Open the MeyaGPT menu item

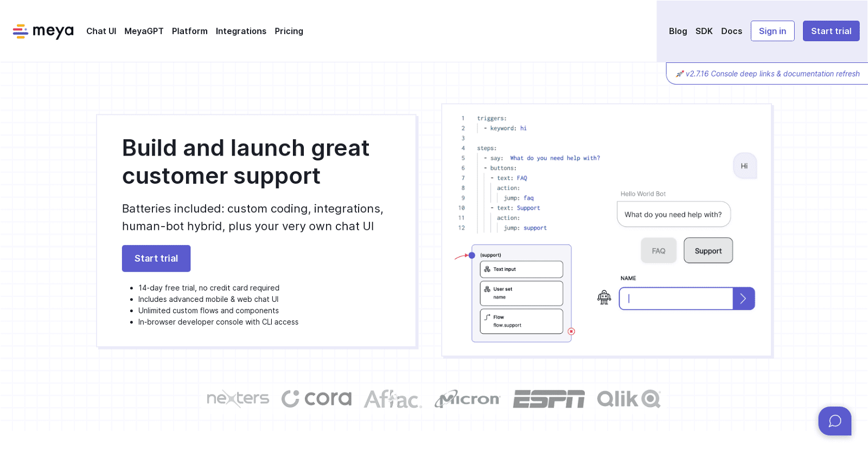click(x=144, y=31)
